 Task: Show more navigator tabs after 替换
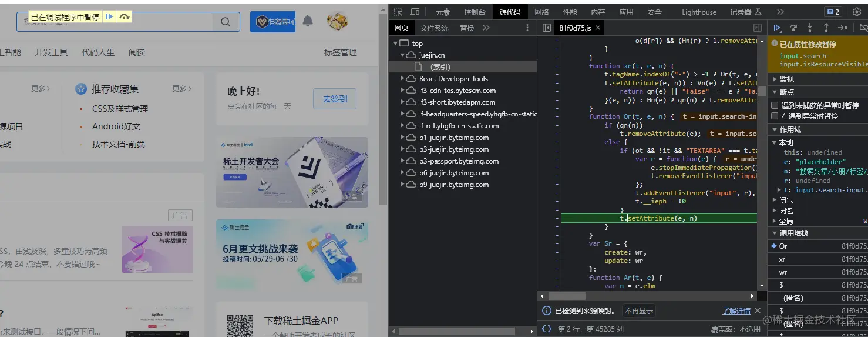(486, 28)
